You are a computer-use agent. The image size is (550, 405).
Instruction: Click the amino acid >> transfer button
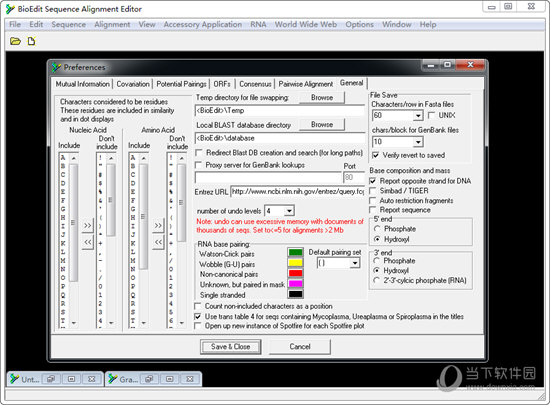coord(158,225)
